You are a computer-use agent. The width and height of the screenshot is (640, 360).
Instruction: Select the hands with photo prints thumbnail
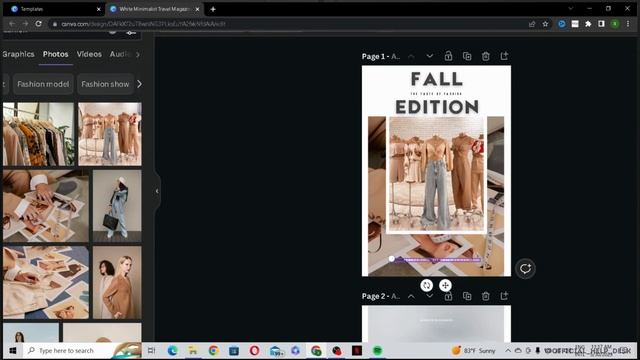pyautogui.click(x=46, y=206)
